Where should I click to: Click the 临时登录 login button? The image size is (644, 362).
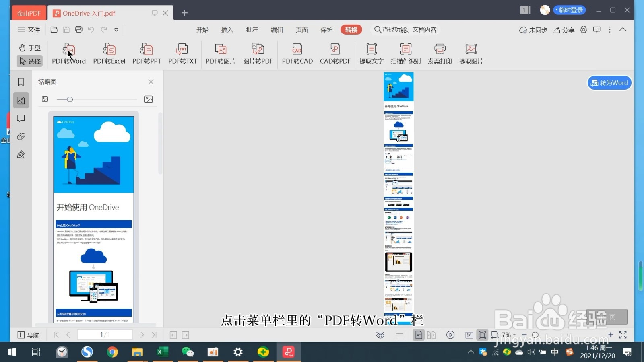pyautogui.click(x=569, y=10)
